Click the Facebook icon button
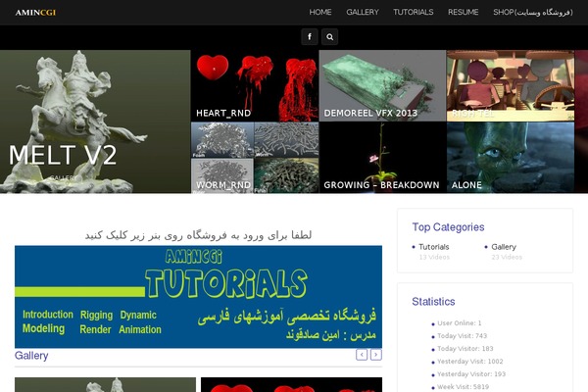Viewport: 588px width, 392px height. [310, 37]
